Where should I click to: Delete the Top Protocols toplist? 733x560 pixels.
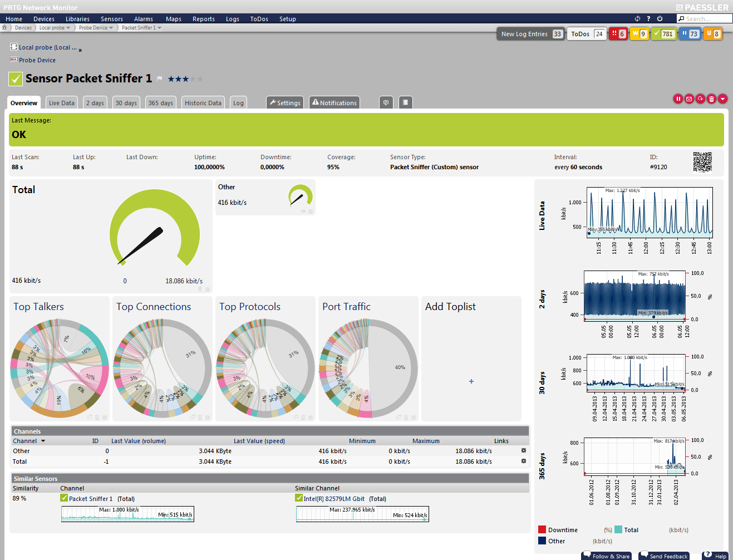tap(303, 417)
